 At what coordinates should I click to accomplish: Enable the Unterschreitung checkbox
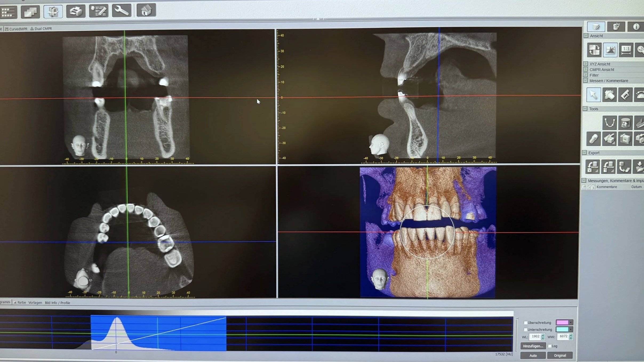526,330
